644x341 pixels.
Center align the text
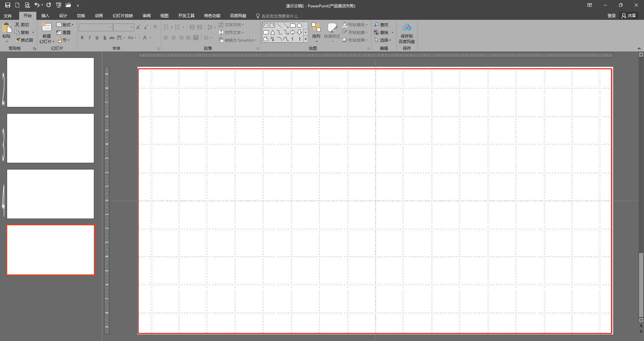[174, 38]
